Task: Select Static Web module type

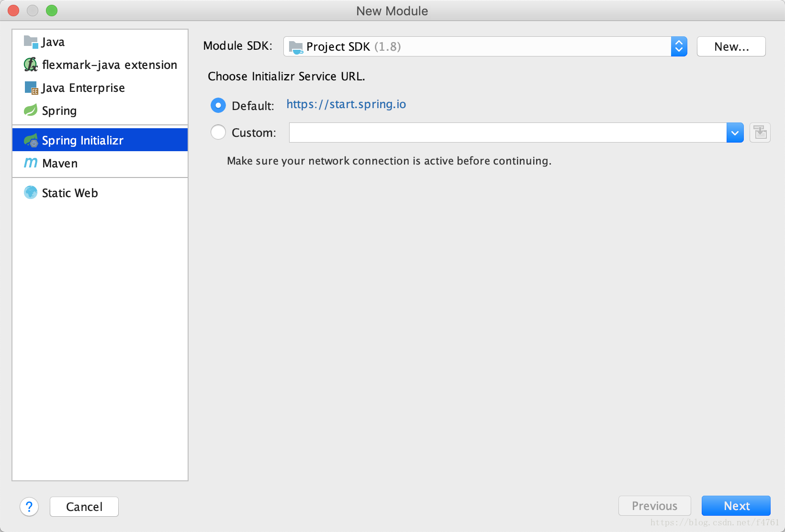Action: pos(100,193)
